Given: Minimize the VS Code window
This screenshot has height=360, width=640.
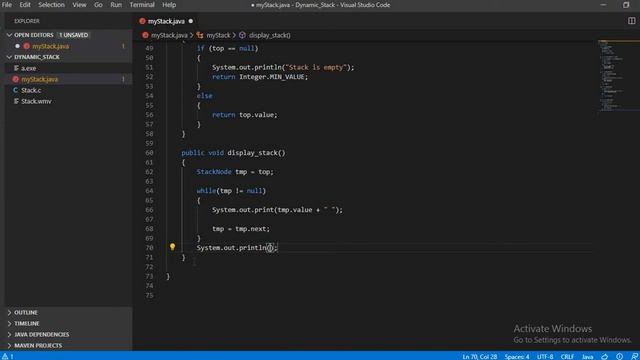Looking at the screenshot, I should (603, 5).
